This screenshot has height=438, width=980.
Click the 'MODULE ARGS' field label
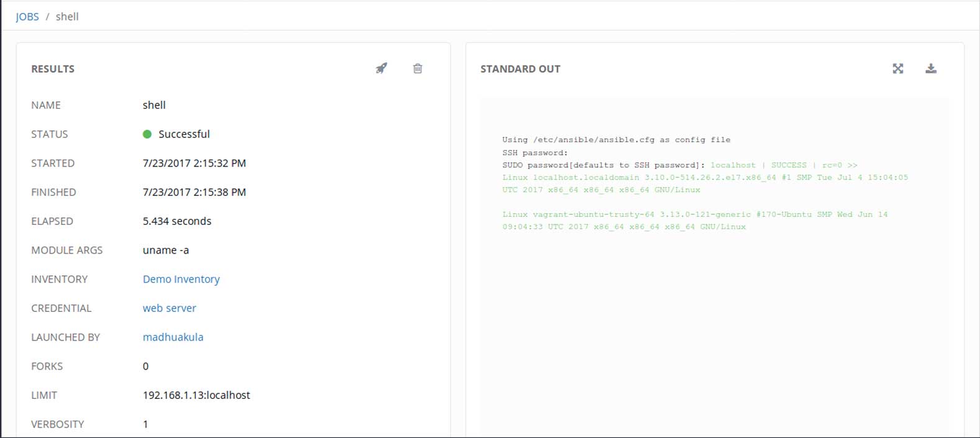(67, 250)
